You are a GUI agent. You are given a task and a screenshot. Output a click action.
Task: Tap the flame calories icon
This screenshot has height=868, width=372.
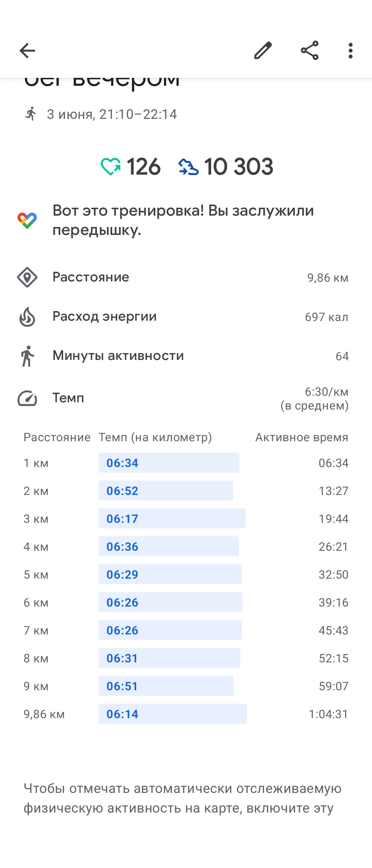[x=27, y=317]
